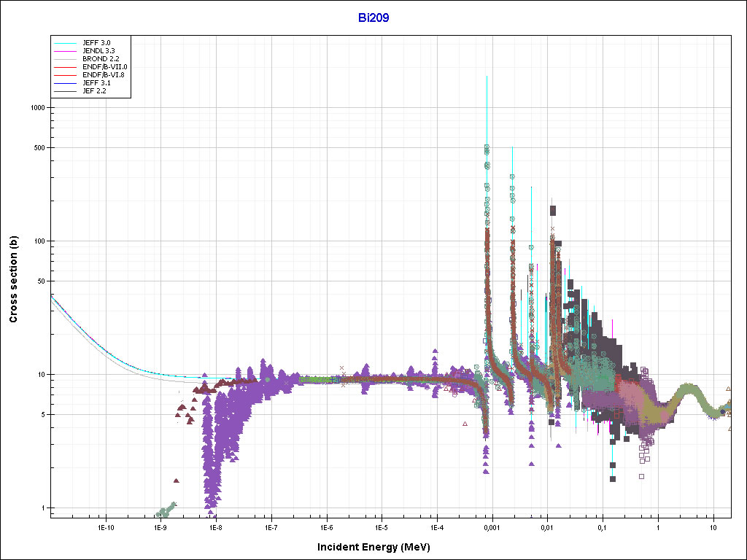The height and width of the screenshot is (560, 747).
Task: Click the 1E-10 x-axis tick label
Action: (106, 526)
